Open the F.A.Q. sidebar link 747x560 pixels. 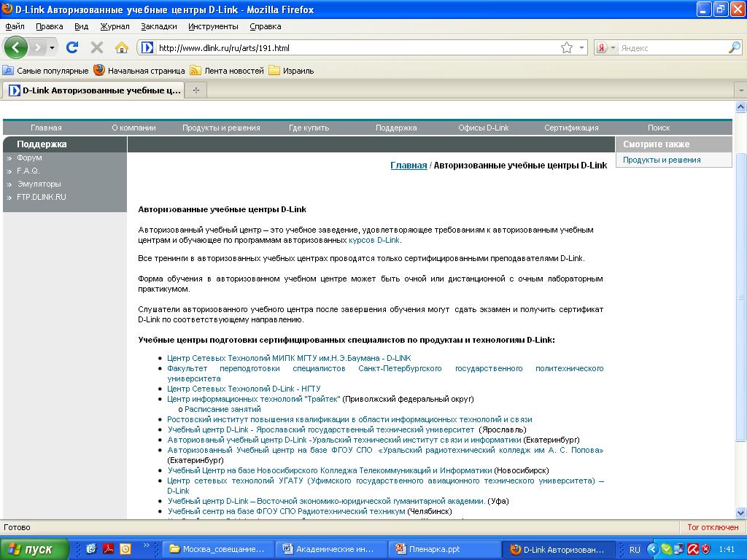pyautogui.click(x=28, y=171)
